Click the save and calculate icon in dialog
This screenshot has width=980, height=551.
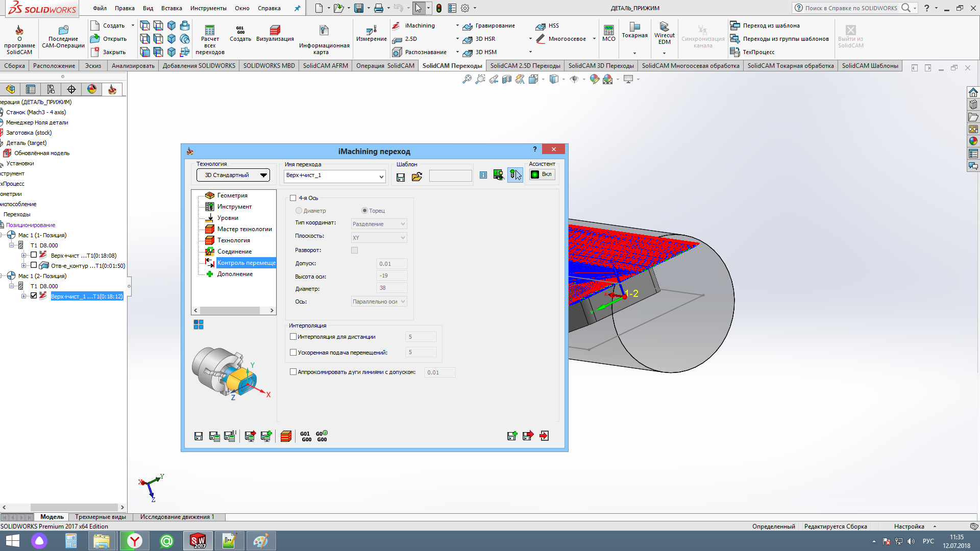point(214,436)
